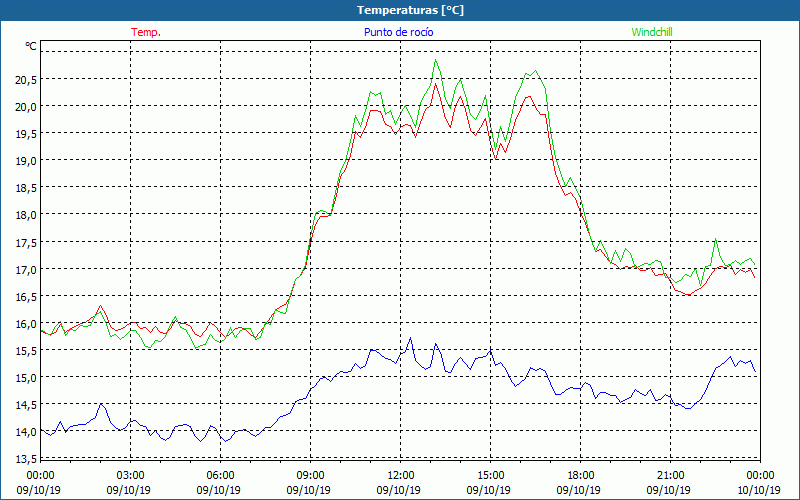Click the 18,0 y-axis value
Viewport: 800px width, 500px height.
coord(26,215)
